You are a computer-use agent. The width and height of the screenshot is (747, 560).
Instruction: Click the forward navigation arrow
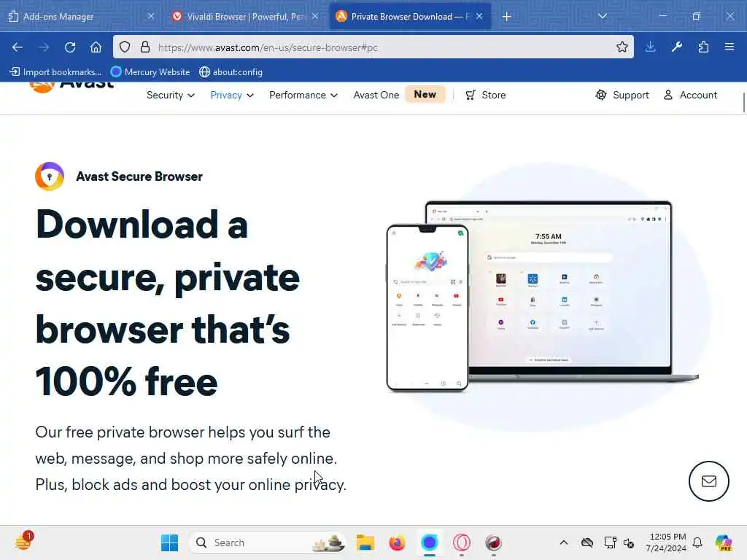(x=44, y=47)
